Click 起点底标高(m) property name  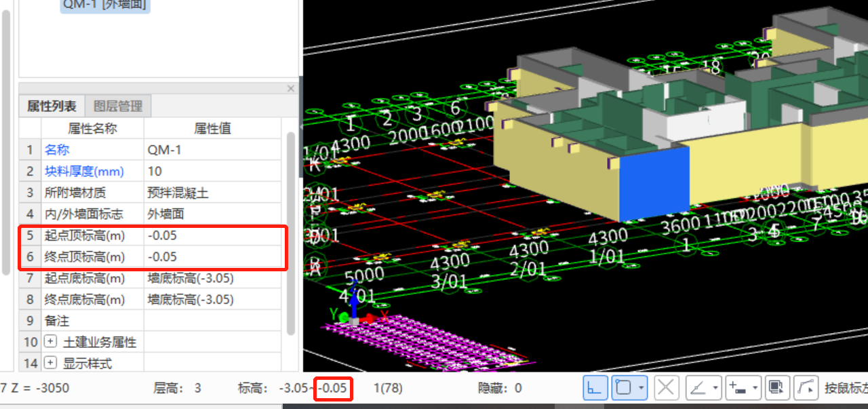(x=85, y=278)
